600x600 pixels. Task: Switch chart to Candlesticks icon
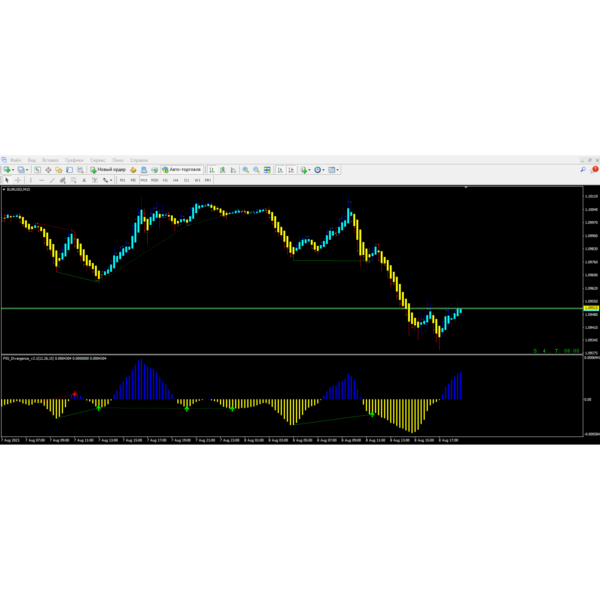coord(222,170)
